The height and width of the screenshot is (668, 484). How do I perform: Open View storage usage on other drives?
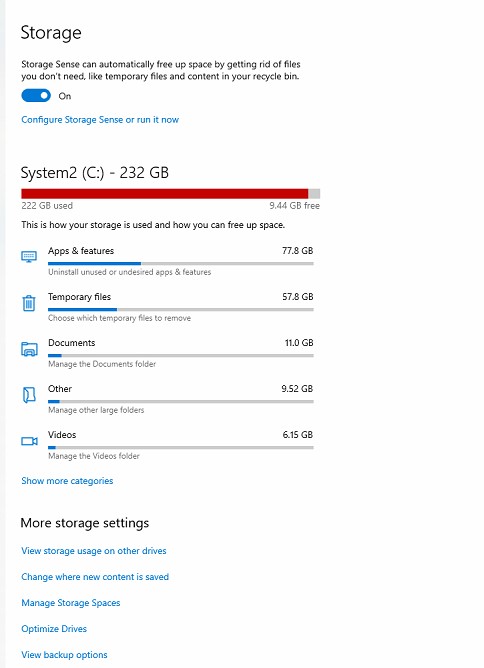tap(94, 551)
